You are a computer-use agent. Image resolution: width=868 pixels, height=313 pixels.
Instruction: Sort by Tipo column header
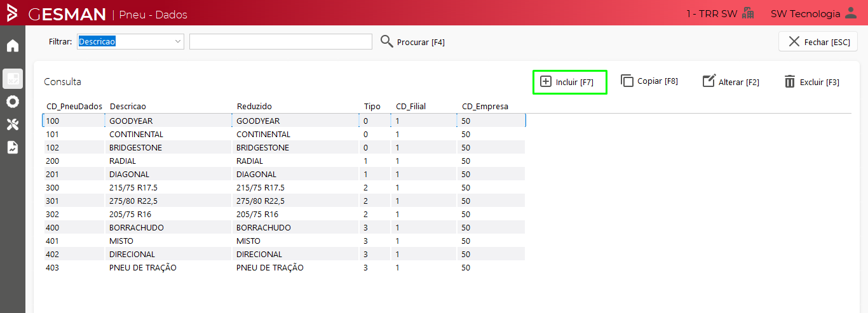[372, 107]
